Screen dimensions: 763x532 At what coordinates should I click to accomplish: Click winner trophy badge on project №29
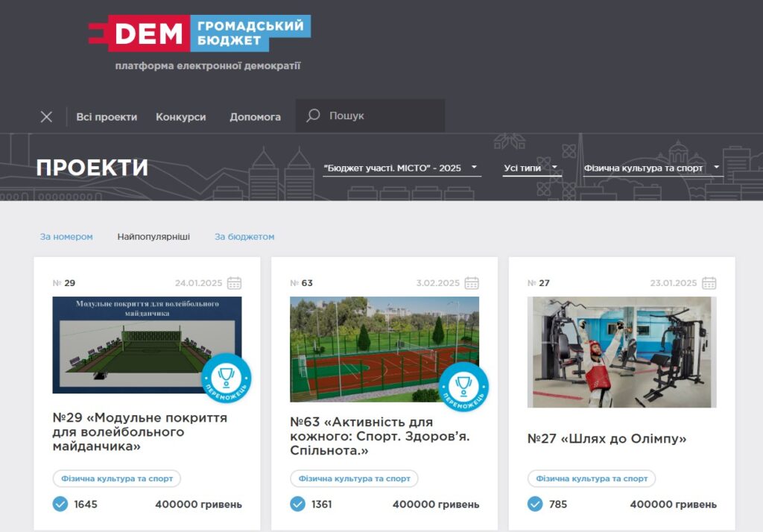[x=227, y=379]
